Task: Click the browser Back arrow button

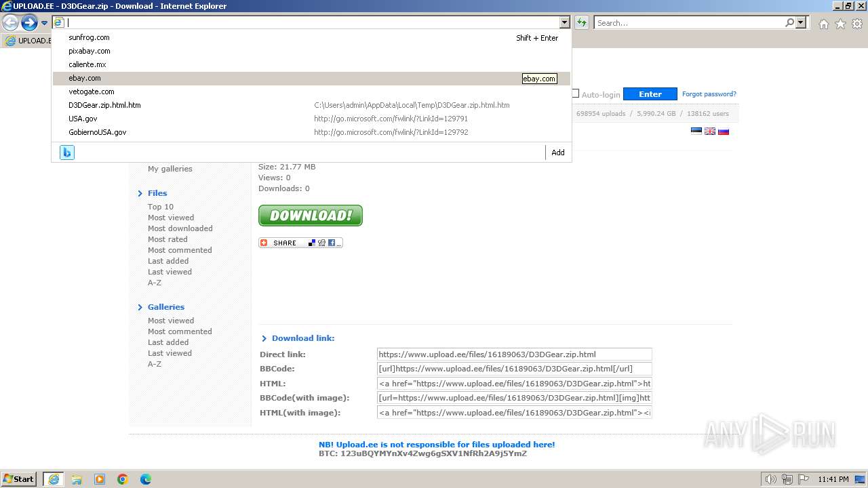Action: point(10,23)
